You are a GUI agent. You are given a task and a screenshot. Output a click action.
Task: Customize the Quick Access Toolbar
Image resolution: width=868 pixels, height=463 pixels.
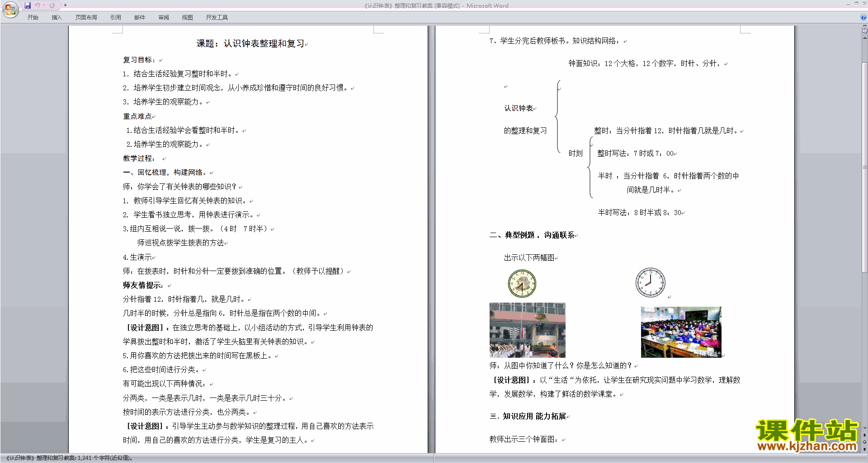(x=65, y=5)
